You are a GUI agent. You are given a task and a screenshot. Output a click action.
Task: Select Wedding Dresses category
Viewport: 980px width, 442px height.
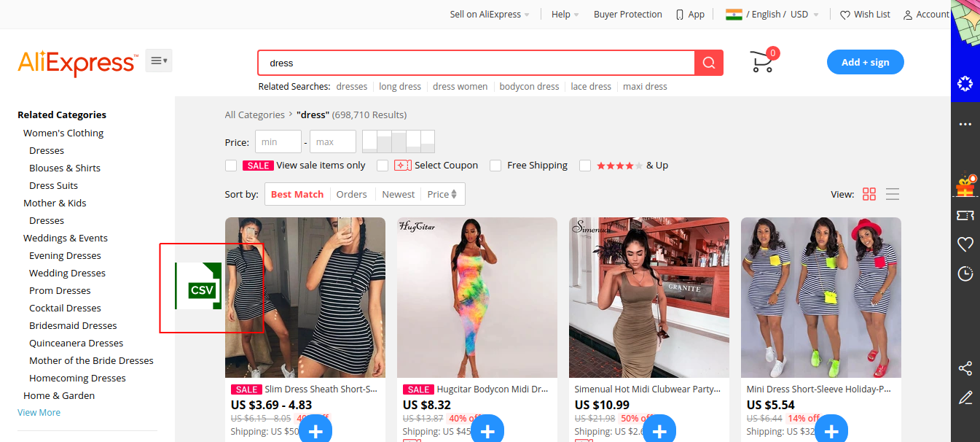pyautogui.click(x=67, y=273)
